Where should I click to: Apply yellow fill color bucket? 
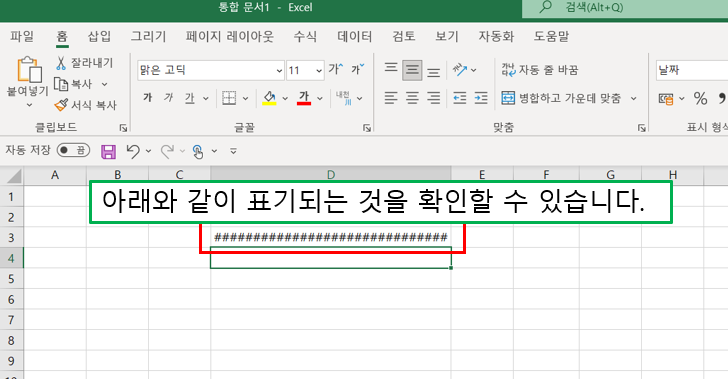269,98
